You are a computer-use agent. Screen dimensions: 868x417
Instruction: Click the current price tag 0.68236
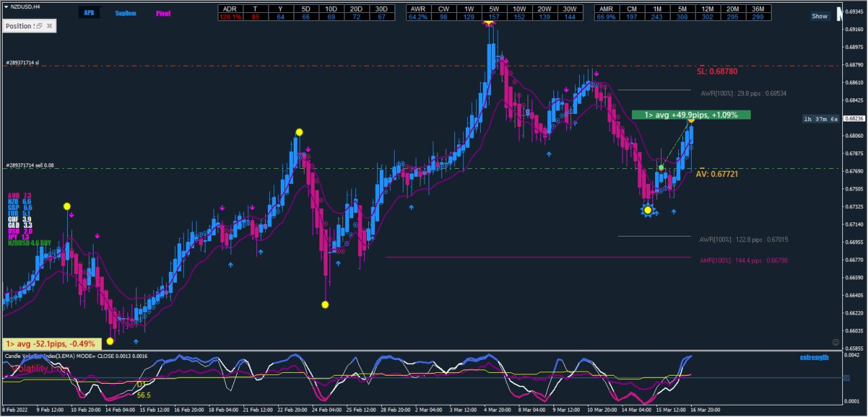pyautogui.click(x=853, y=118)
